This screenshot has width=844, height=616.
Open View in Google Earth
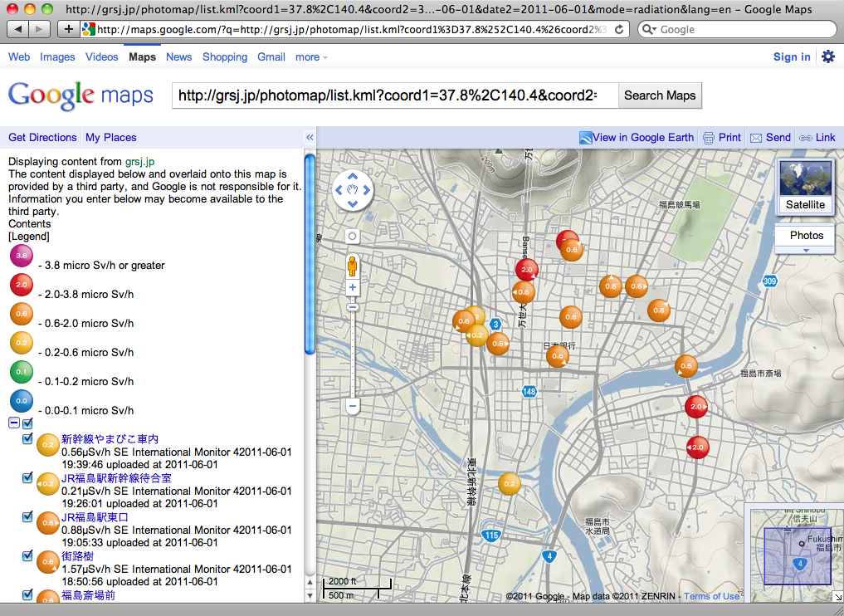tap(637, 137)
